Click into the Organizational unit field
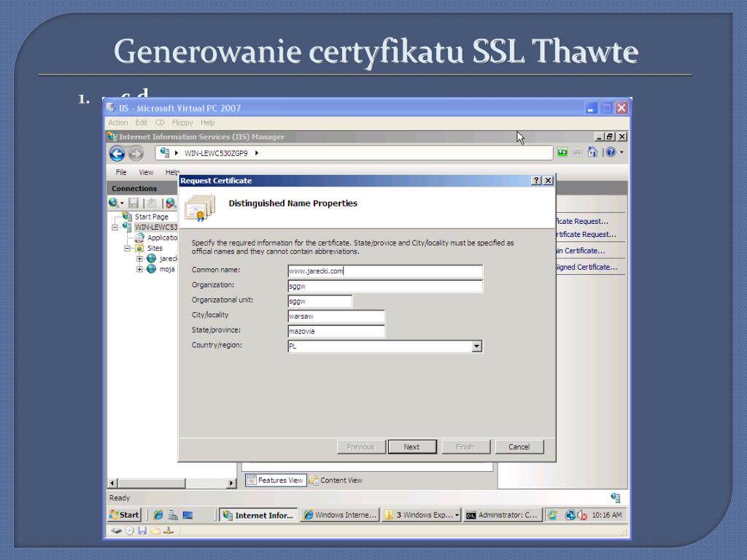This screenshot has width=747, height=560. click(320, 301)
